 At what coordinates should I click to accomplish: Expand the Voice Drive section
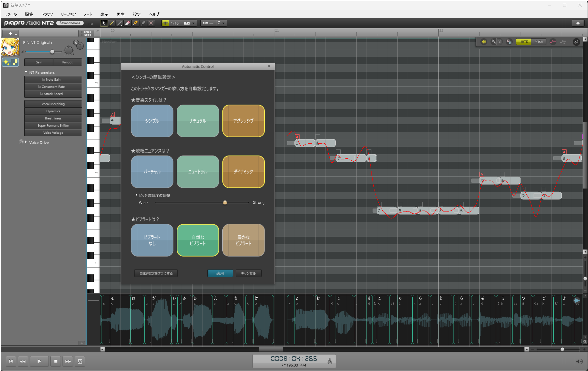26,142
